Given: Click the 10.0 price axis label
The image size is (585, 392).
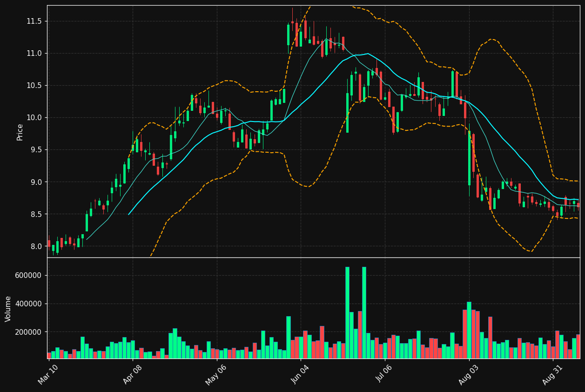Looking at the screenshot, I should click(x=34, y=118).
